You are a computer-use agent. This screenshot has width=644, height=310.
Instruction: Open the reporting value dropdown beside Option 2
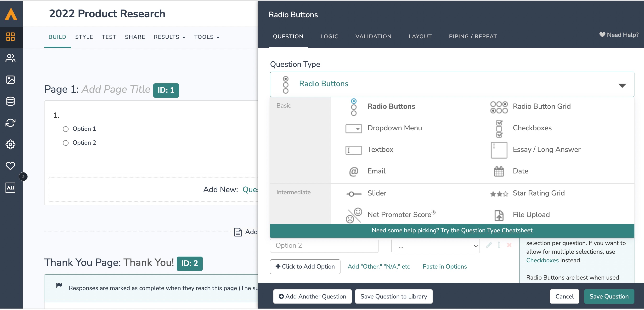[x=435, y=246]
